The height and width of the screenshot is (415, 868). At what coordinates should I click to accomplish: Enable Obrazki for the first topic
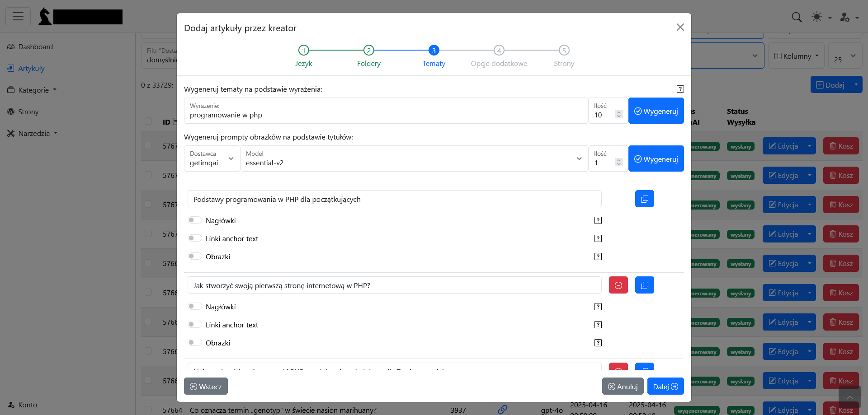(195, 256)
